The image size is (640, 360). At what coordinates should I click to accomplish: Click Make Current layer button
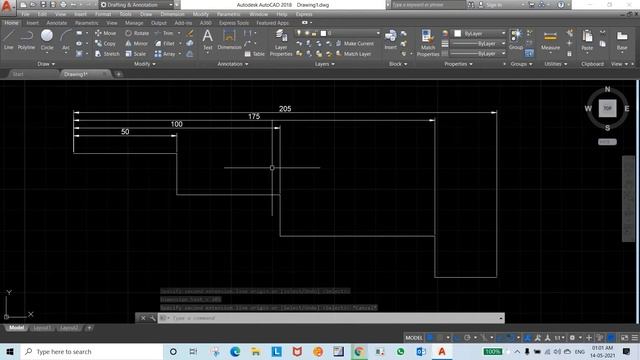pos(355,43)
